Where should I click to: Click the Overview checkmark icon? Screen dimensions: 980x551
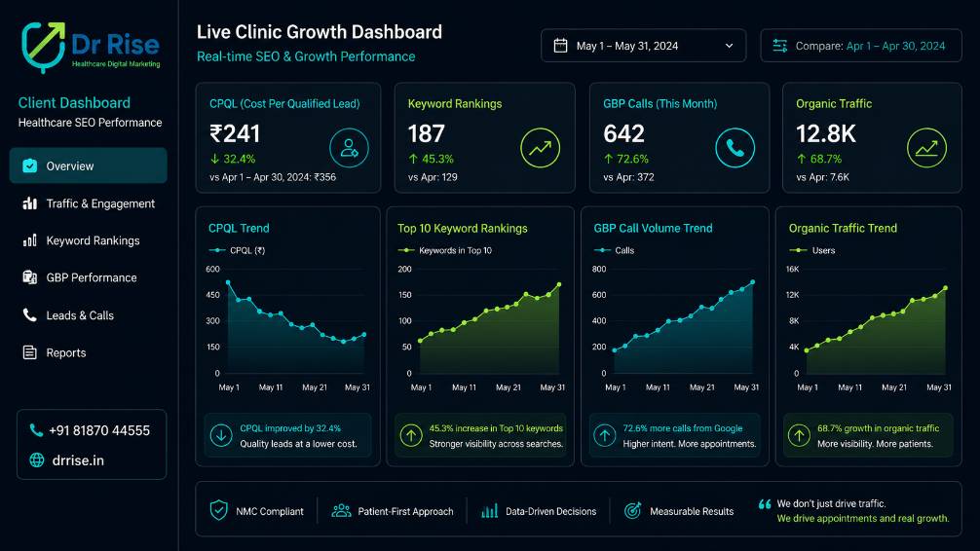click(x=29, y=165)
